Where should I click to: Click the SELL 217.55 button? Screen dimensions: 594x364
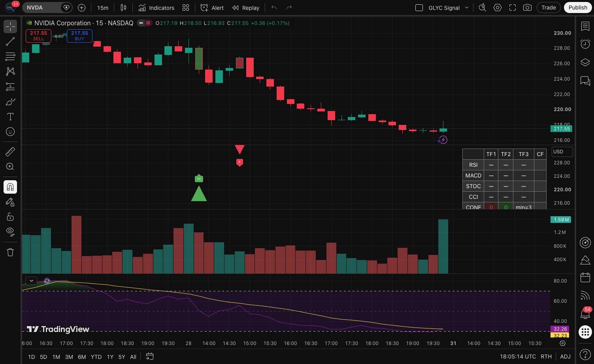pos(38,36)
